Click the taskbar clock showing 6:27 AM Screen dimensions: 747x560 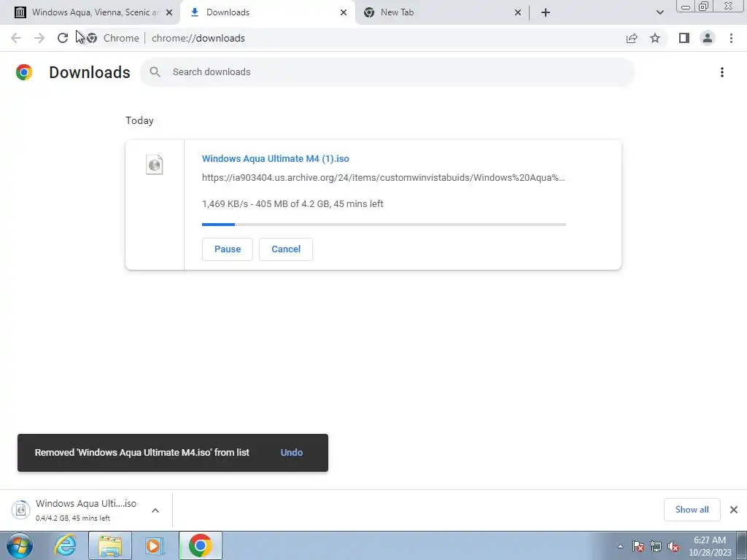click(710, 546)
